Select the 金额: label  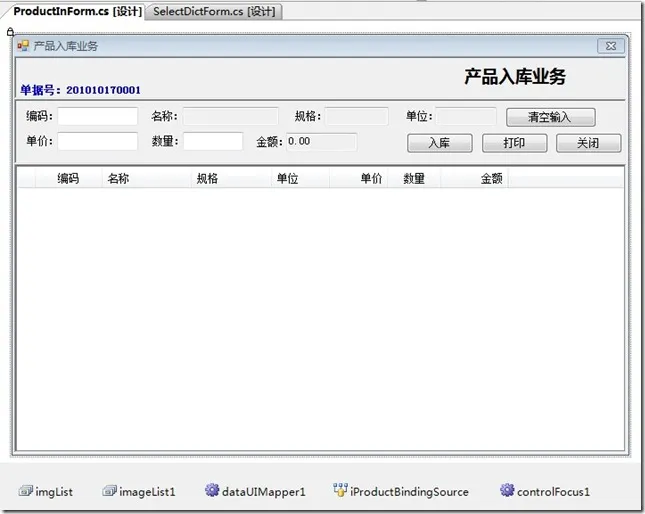(269, 142)
